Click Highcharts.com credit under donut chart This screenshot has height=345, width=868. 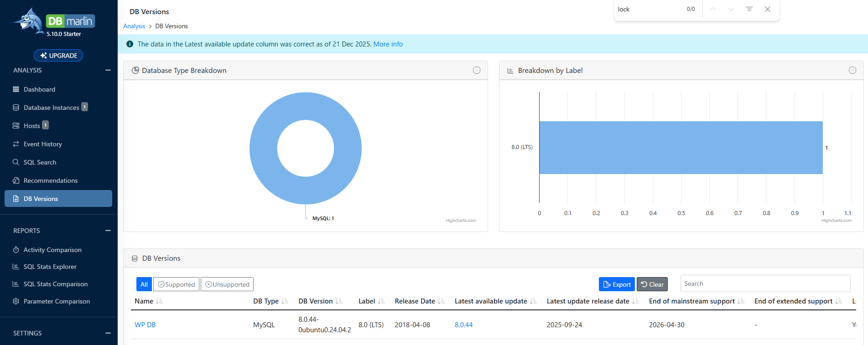[x=461, y=221]
